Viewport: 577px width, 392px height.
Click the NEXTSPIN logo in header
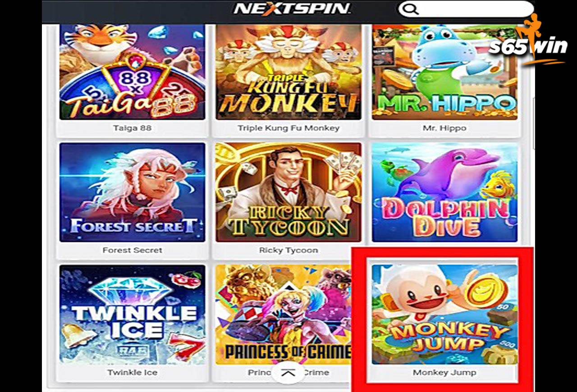[293, 9]
